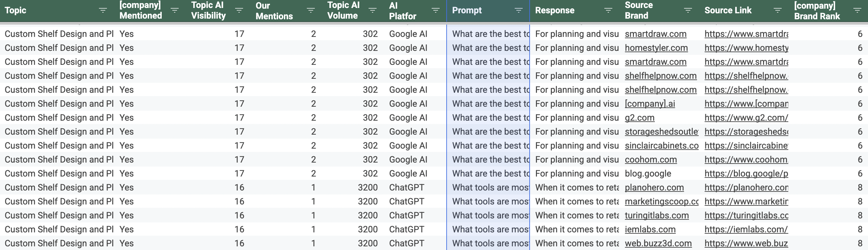This screenshot has width=868, height=250.
Task: Open the Prompt column filter icon
Action: click(x=519, y=10)
